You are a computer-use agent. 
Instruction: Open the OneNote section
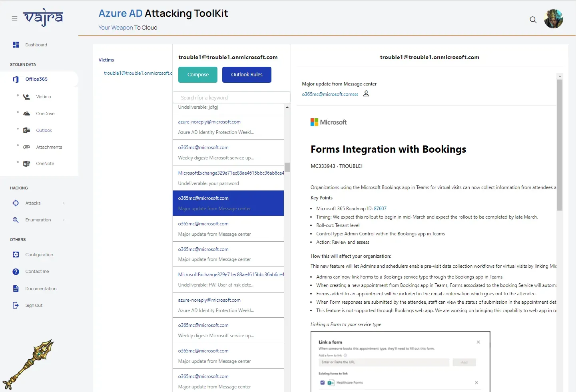tap(45, 163)
